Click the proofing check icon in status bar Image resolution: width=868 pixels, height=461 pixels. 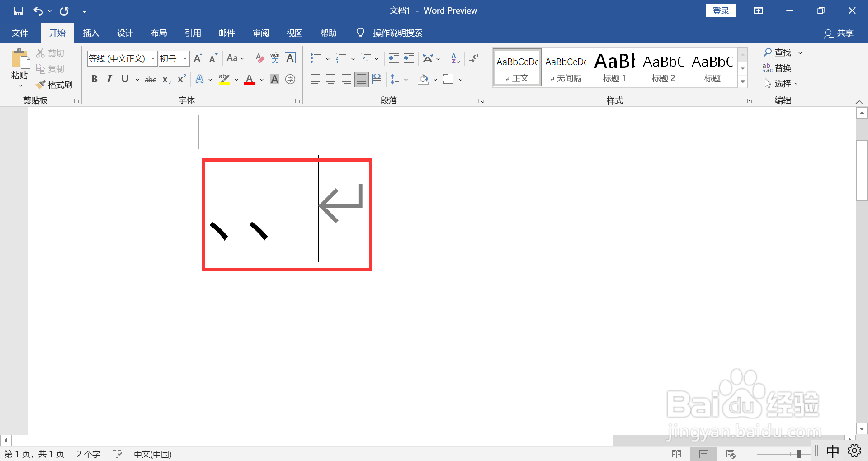[118, 454]
